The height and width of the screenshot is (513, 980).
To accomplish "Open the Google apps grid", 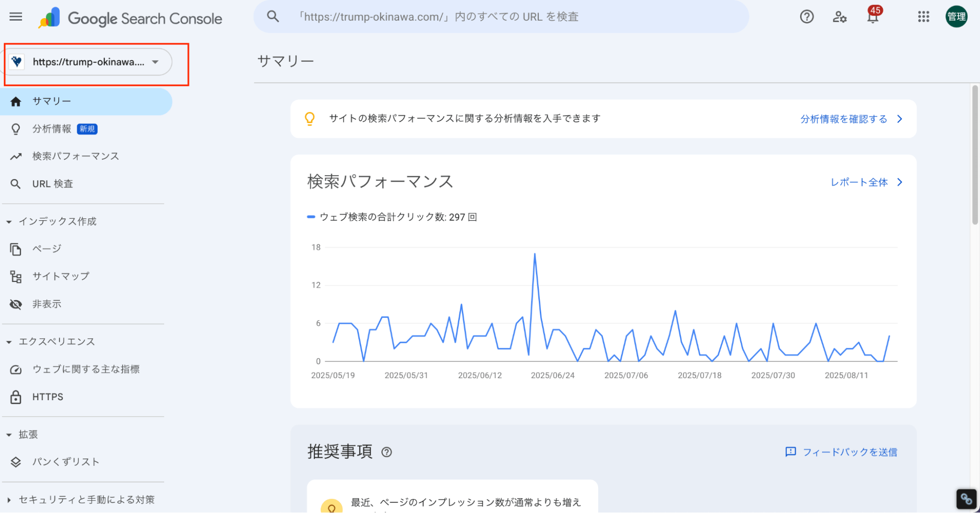I will pyautogui.click(x=923, y=17).
